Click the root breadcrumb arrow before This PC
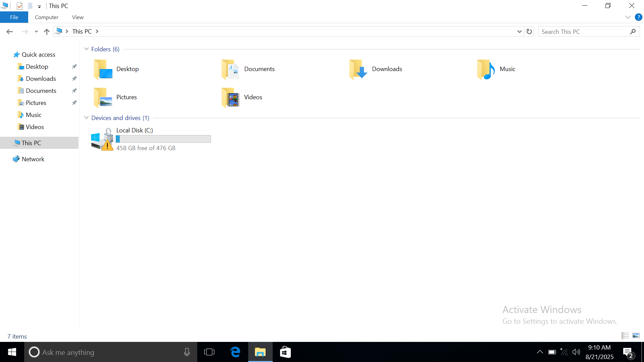Image resolution: width=644 pixels, height=362 pixels. click(x=67, y=32)
